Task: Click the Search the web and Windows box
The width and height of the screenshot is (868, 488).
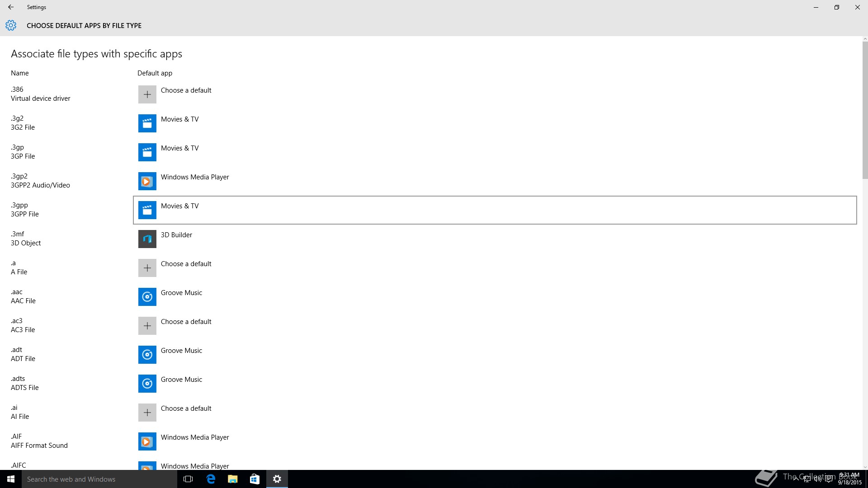Action: coord(99,479)
